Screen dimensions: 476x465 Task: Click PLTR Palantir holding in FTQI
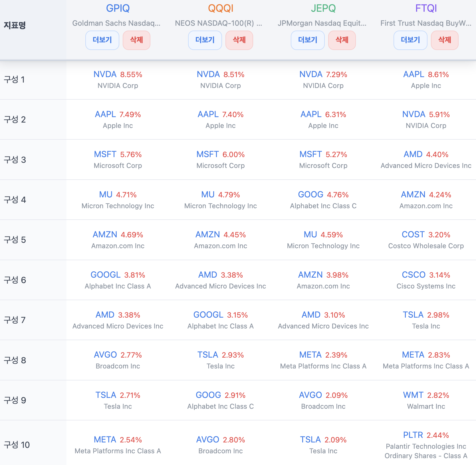[413, 435]
